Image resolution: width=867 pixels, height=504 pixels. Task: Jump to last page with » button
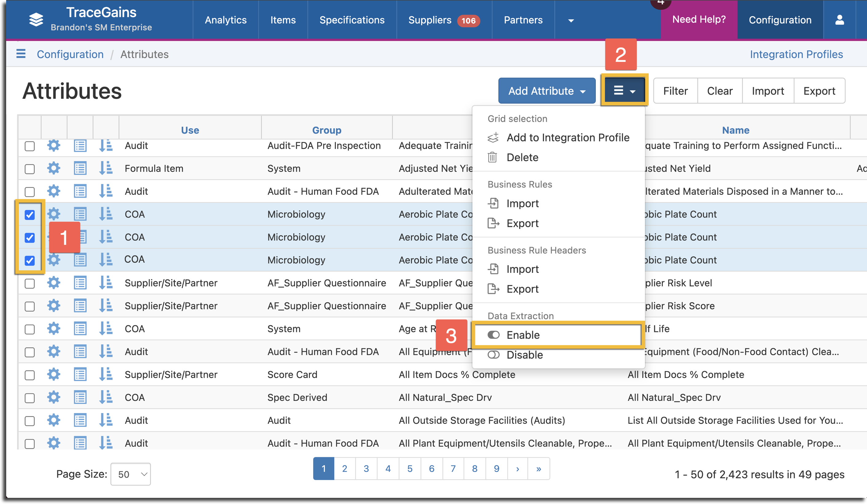(538, 469)
